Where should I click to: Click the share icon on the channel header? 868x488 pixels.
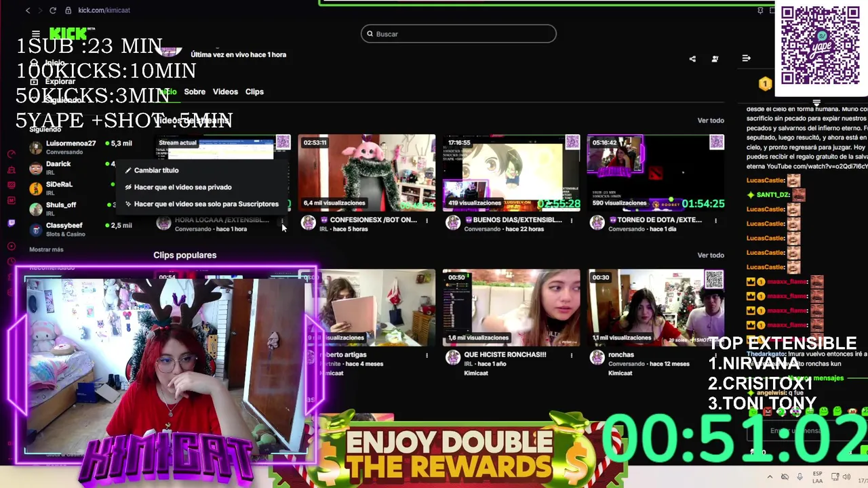(x=692, y=59)
